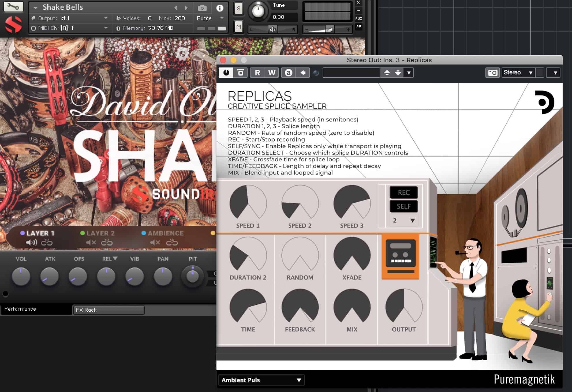Enable Read automation R button

pyautogui.click(x=257, y=73)
